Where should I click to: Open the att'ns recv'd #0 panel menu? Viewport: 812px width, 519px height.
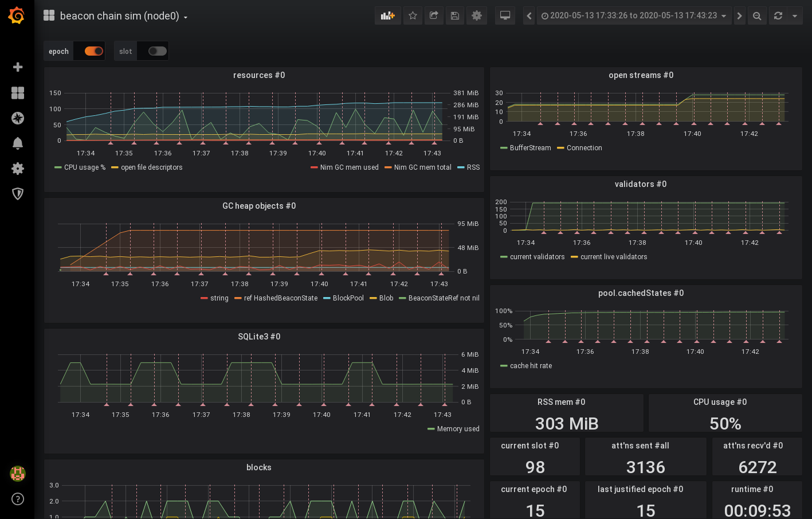click(x=752, y=446)
